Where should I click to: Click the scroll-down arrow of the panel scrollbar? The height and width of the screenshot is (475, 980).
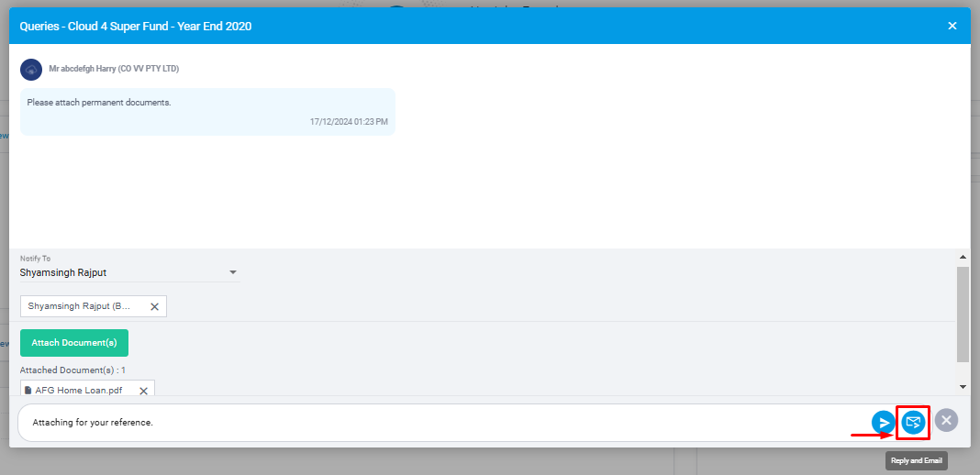963,387
